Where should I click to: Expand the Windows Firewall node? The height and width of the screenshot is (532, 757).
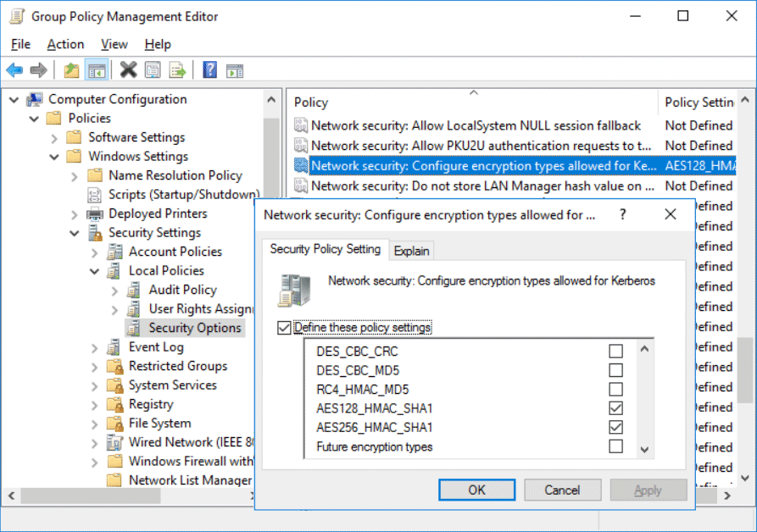[x=93, y=461]
